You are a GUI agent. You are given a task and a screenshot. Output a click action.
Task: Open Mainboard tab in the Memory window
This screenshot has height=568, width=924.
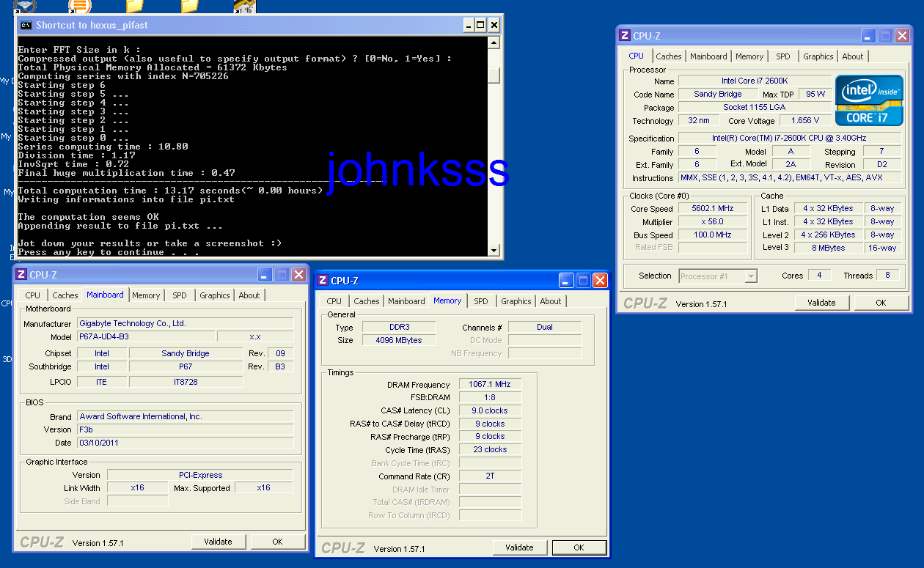point(406,301)
